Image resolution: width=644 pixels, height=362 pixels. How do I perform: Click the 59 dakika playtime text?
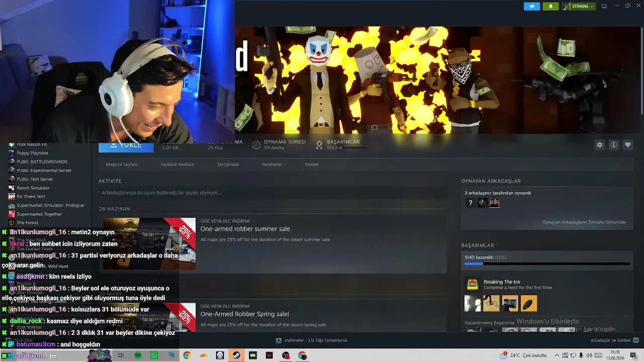(x=274, y=148)
